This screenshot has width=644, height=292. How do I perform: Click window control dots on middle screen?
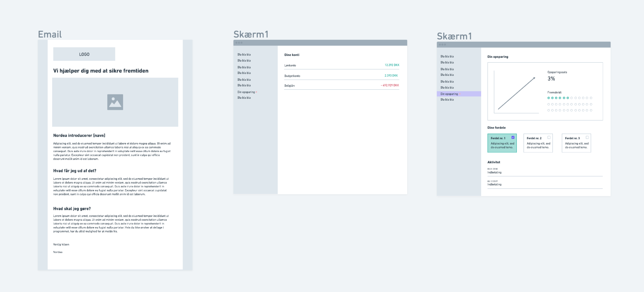pos(239,43)
